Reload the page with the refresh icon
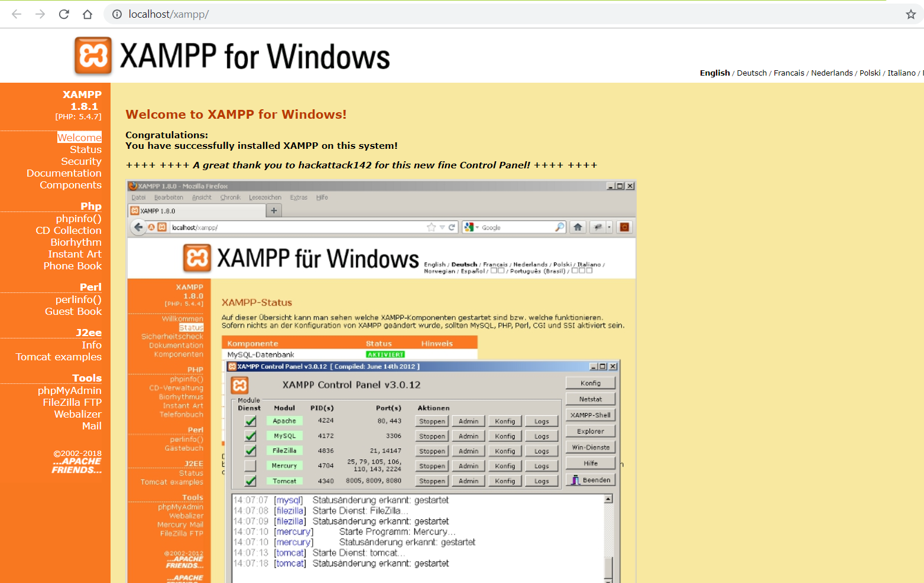Screen dimensions: 924x583 pyautogui.click(x=63, y=14)
